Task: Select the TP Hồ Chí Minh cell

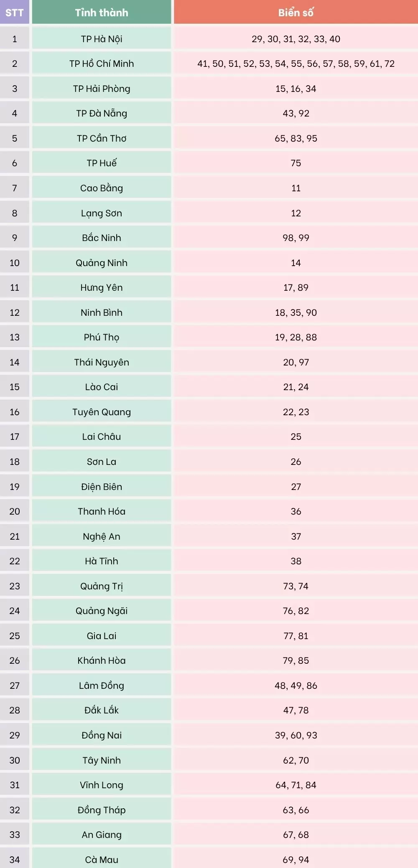Action: click(x=102, y=63)
